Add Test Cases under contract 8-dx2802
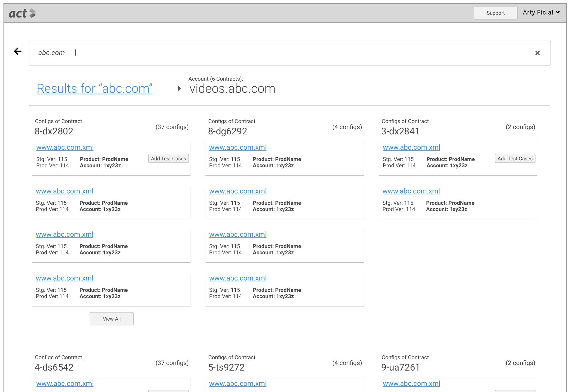Image resolution: width=570 pixels, height=392 pixels. 168,158
